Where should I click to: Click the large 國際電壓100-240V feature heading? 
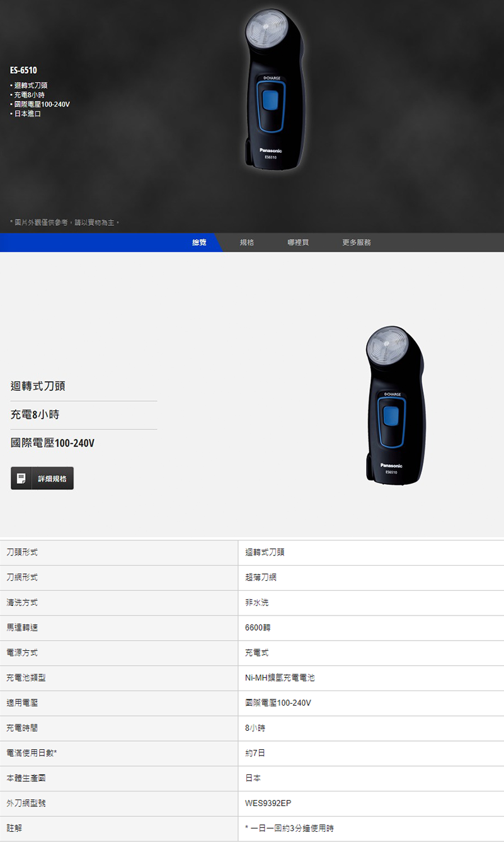point(53,443)
